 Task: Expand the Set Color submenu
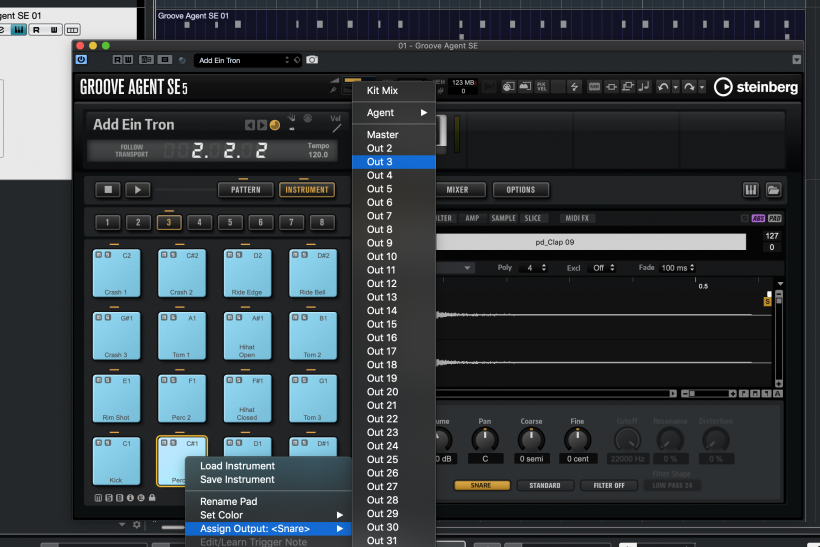click(268, 515)
